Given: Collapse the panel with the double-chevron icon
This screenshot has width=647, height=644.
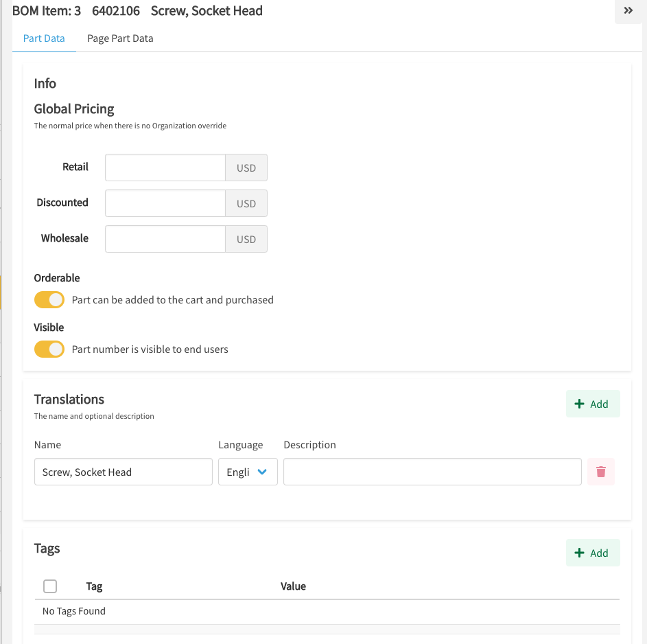Looking at the screenshot, I should (628, 11).
